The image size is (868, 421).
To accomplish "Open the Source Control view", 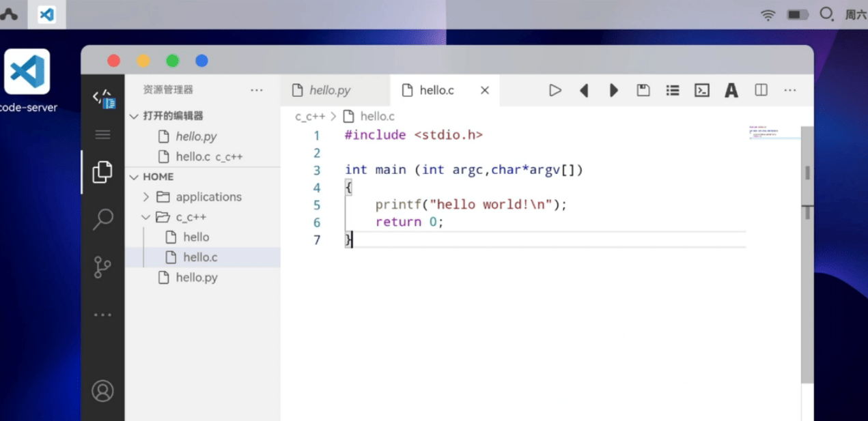I will pyautogui.click(x=102, y=267).
